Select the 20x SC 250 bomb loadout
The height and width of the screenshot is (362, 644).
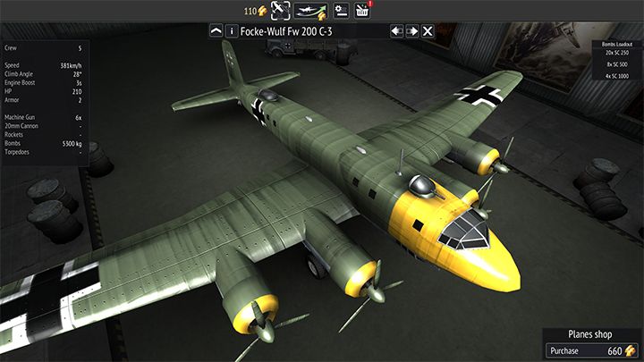point(619,54)
